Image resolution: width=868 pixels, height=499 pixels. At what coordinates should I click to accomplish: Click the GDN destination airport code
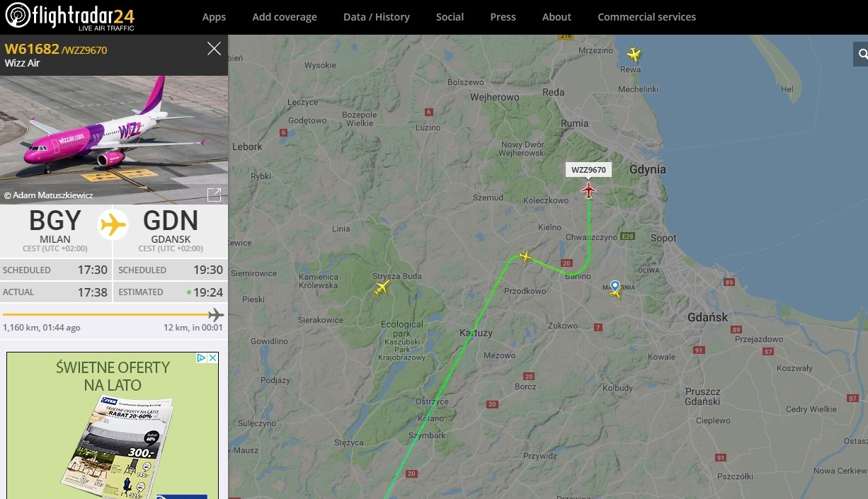[171, 222]
